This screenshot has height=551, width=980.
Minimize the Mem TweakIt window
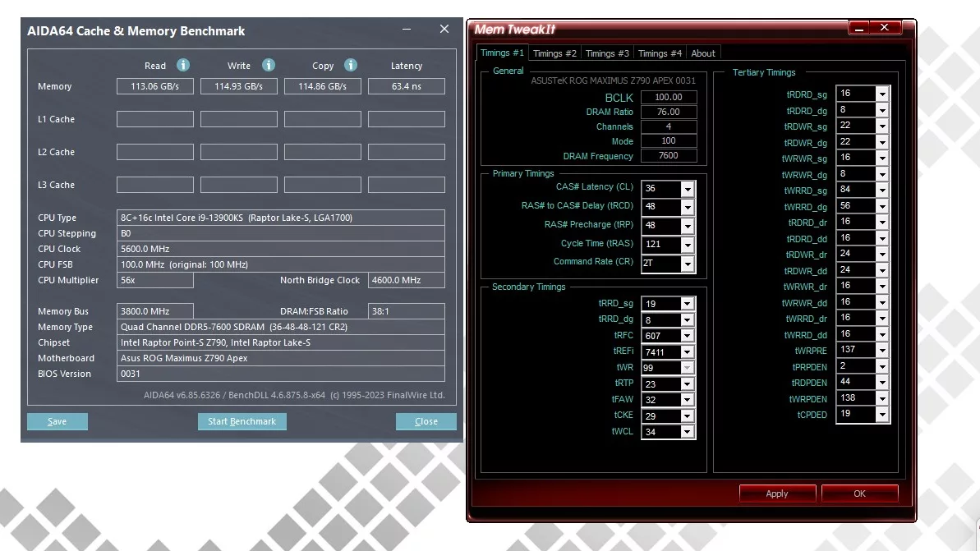(x=859, y=28)
